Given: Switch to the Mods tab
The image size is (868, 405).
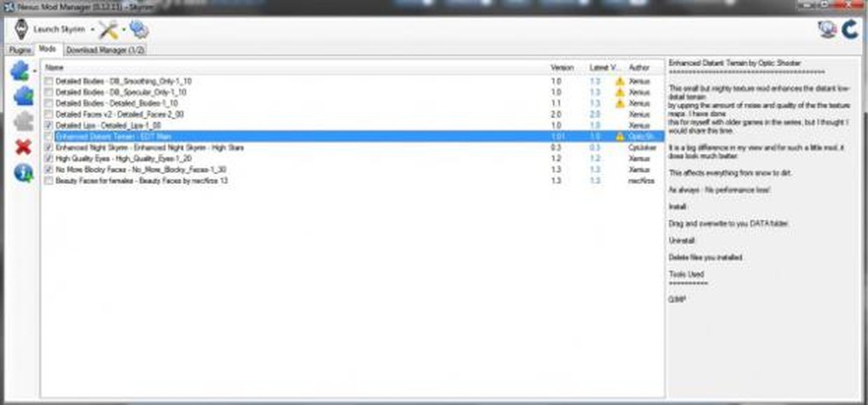Looking at the screenshot, I should 48,49.
